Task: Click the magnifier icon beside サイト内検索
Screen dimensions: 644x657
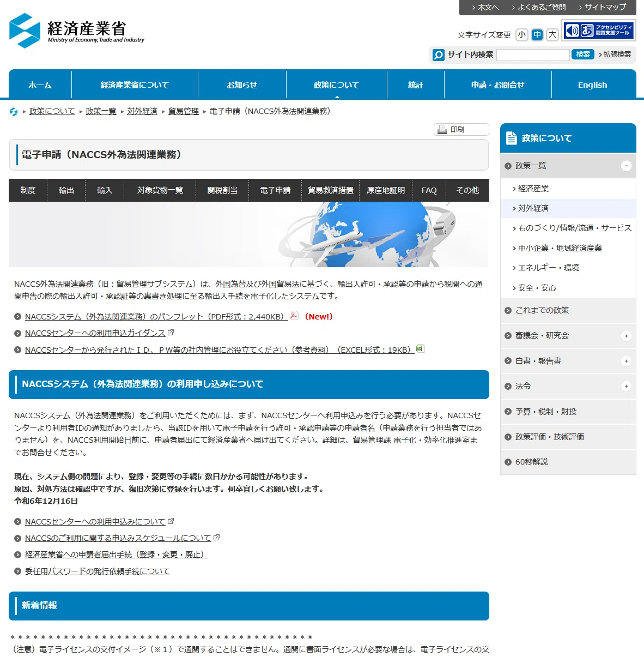Action: pos(439,55)
